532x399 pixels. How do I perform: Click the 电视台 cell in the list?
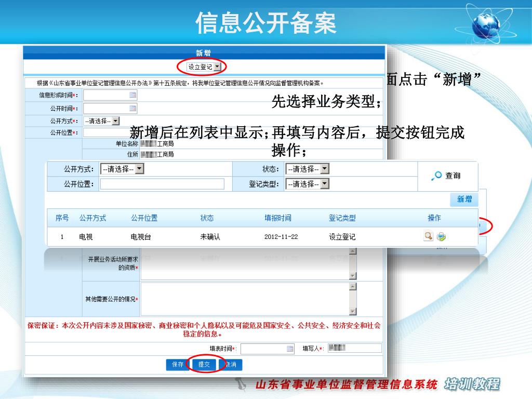coord(140,237)
